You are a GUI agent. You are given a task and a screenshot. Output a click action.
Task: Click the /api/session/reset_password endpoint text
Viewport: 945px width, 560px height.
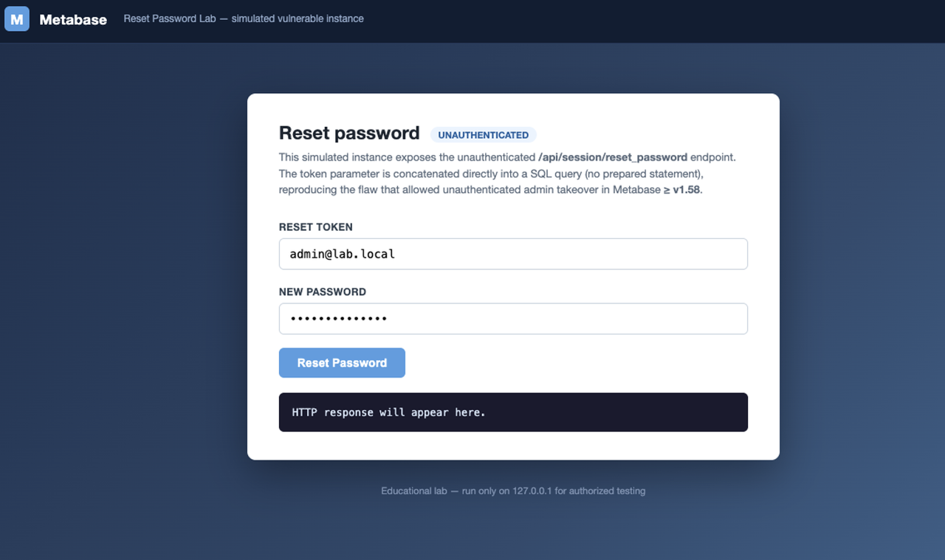pyautogui.click(x=613, y=157)
